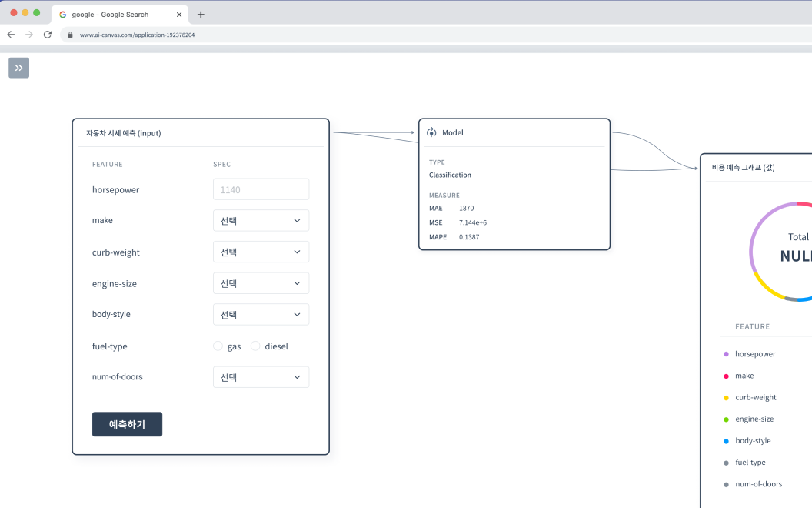This screenshot has height=508, width=812.
Task: Click the address bar lock icon
Action: click(x=70, y=35)
